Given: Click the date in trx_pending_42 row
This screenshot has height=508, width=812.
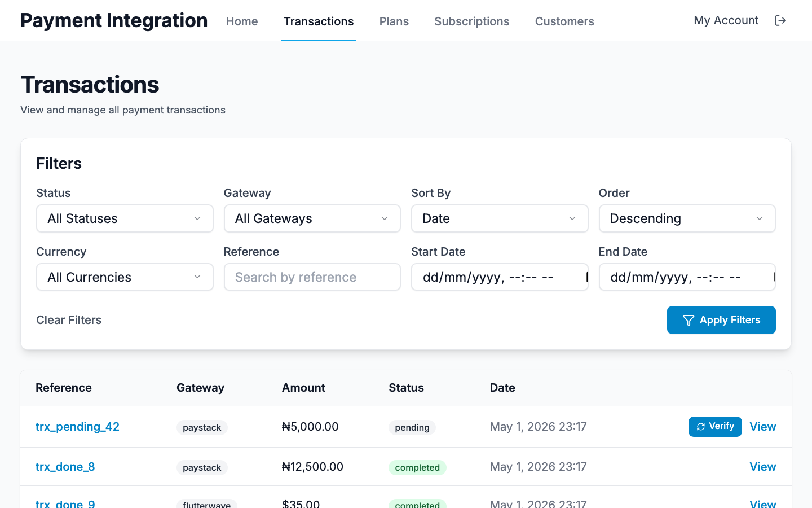Looking at the screenshot, I should (539, 427).
